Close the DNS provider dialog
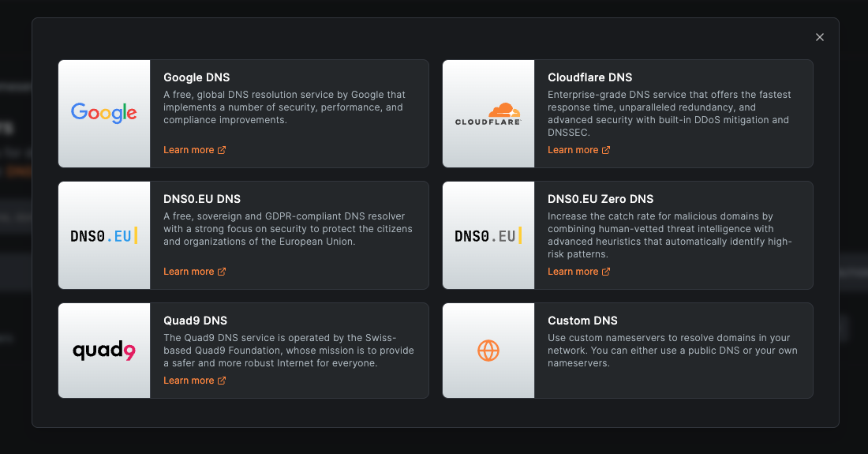 point(819,37)
